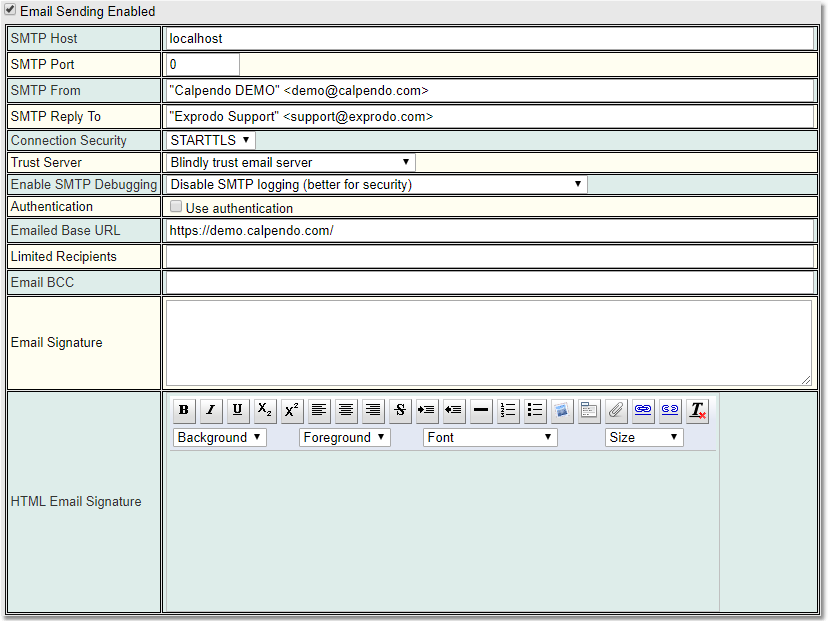Click inside the Email Signature text area
Image resolution: width=828 pixels, height=623 pixels.
click(x=488, y=342)
